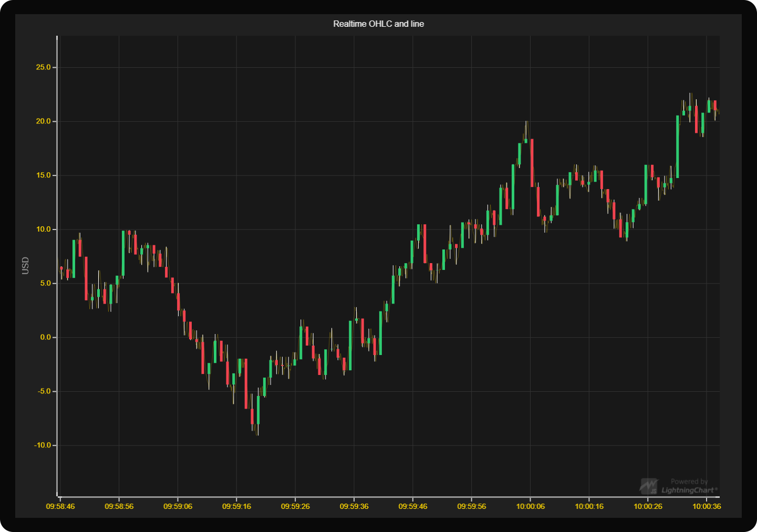Click the 09:58:46 time axis label
This screenshot has width=757, height=532.
(x=60, y=507)
